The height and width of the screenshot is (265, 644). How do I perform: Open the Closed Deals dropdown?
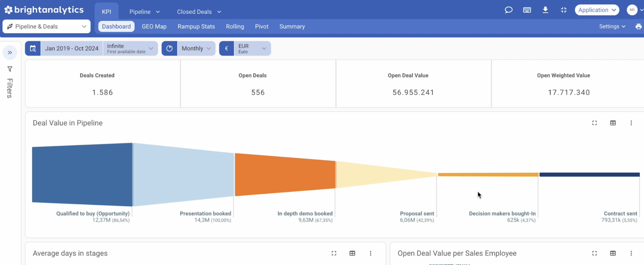198,12
